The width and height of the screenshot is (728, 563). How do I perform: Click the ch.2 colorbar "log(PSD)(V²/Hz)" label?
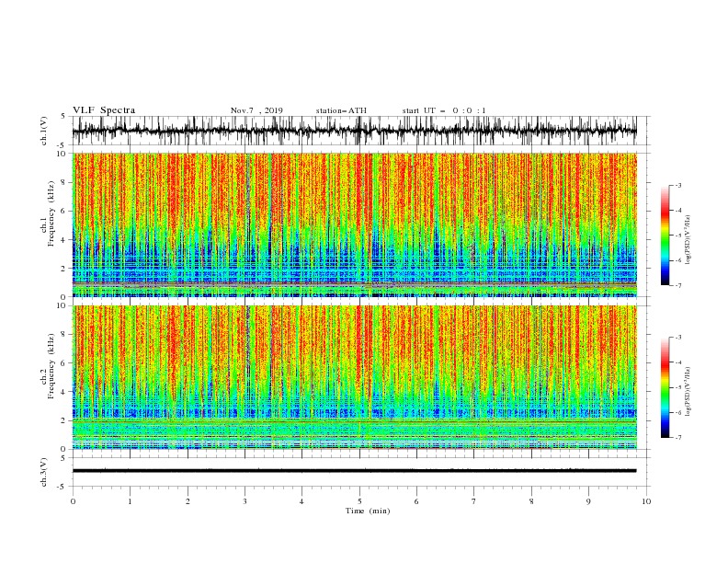688,391
